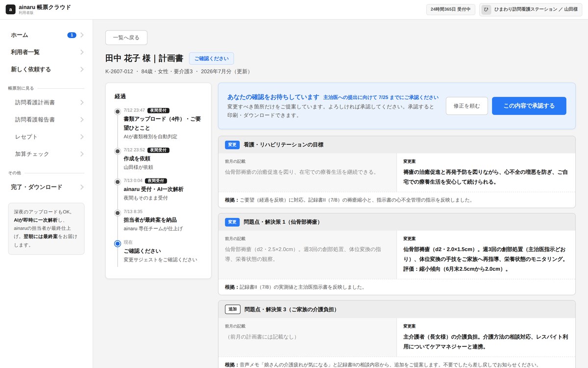Click the ひ avatar icon in header
Screen dimensions: 588x368
486,9
